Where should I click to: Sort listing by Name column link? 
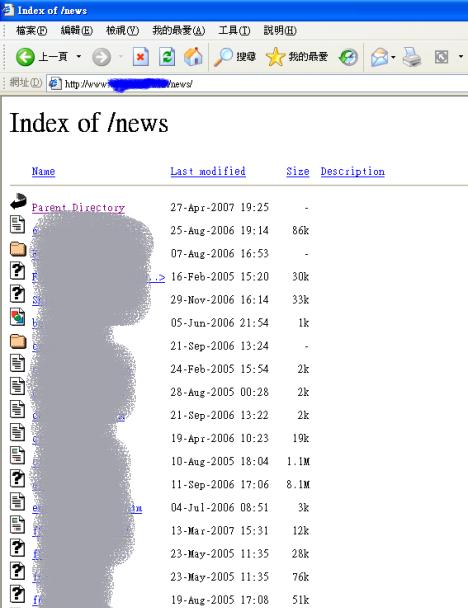click(43, 171)
